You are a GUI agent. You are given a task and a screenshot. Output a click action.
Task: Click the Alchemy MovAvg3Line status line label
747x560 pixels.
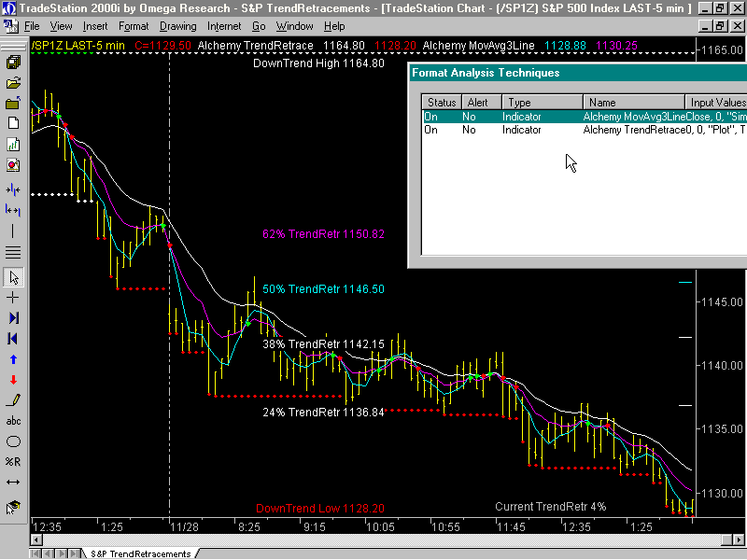479,46
